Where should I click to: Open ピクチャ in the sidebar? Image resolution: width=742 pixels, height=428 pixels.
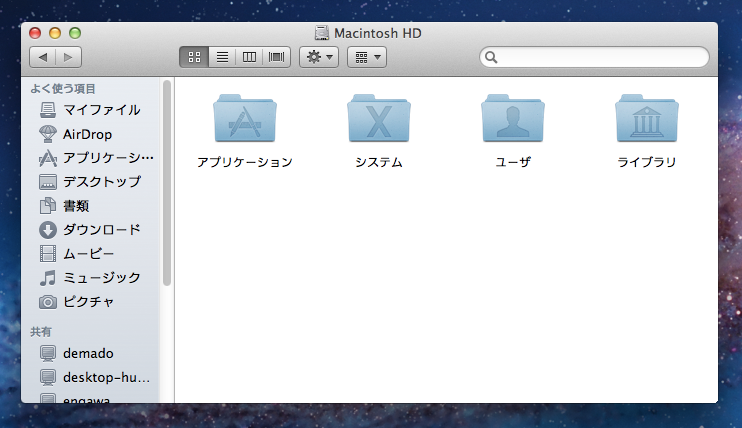[x=90, y=302]
